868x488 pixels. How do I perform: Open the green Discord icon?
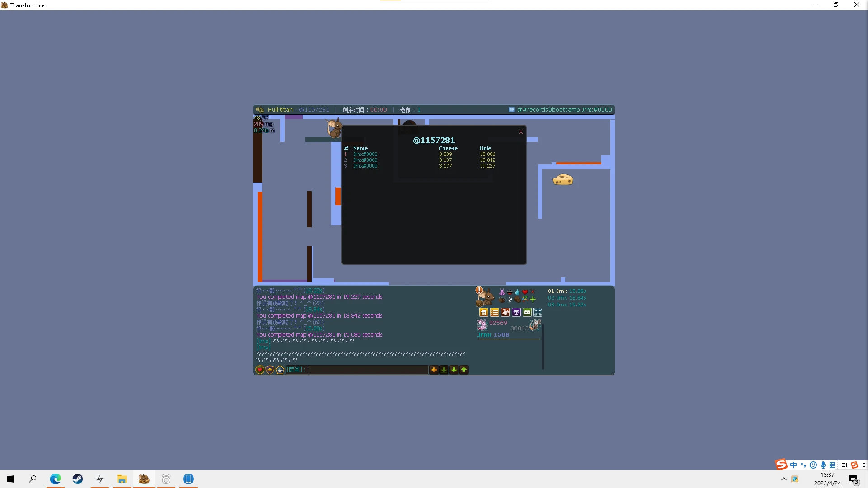527,312
